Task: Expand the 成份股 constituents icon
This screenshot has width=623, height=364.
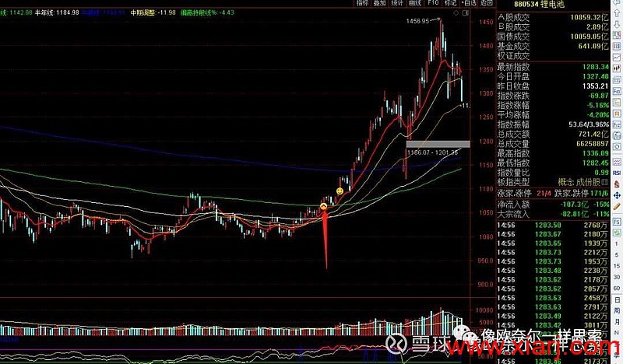Action: (605, 182)
